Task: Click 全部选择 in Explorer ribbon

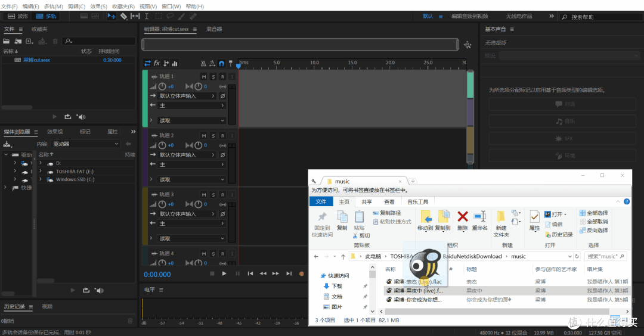Action: tap(594, 213)
